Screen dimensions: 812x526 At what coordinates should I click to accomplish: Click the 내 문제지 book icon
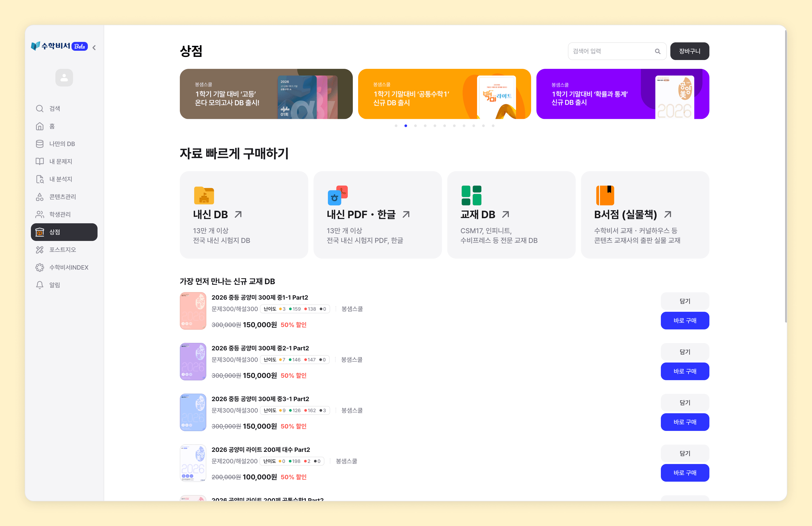(x=39, y=161)
